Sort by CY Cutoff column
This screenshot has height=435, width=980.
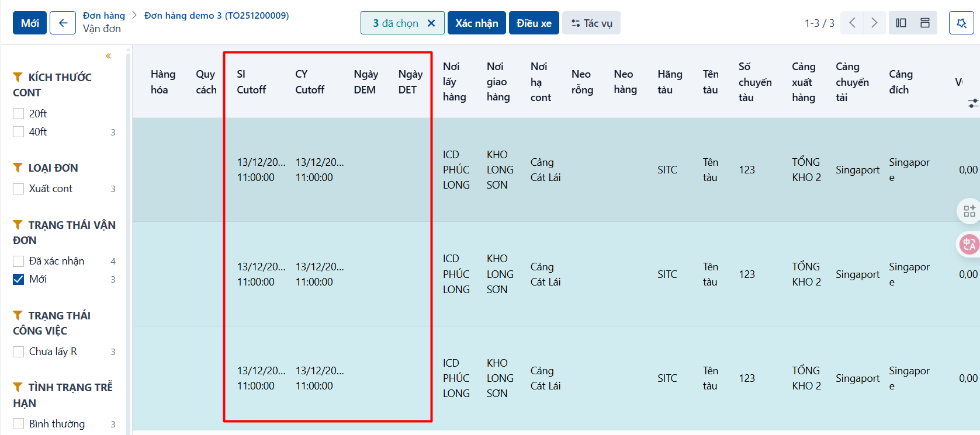(310, 82)
